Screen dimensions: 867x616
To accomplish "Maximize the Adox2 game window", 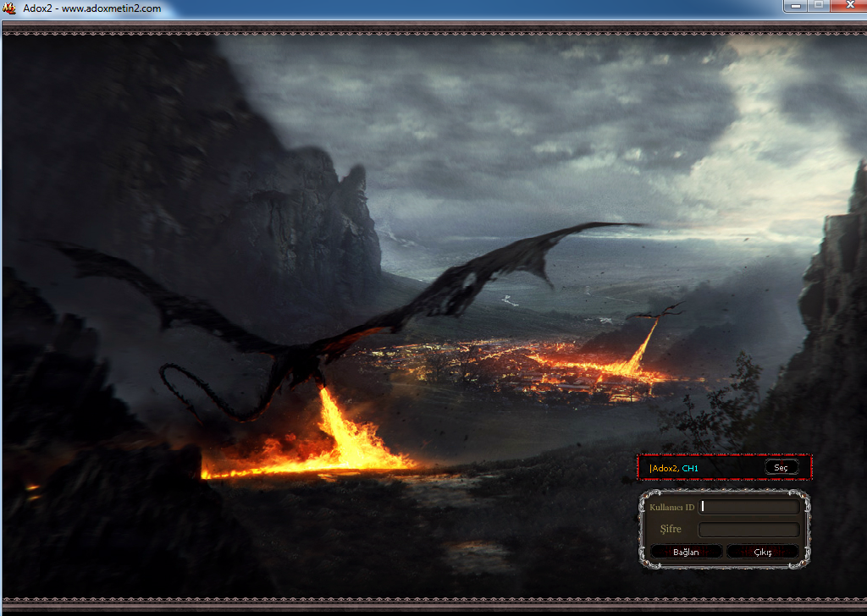I will click(819, 6).
